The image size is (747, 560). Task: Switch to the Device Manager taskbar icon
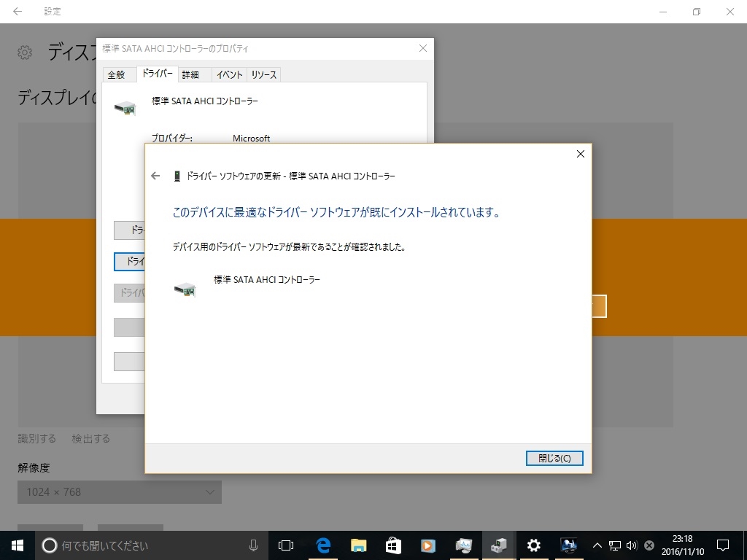point(498,545)
